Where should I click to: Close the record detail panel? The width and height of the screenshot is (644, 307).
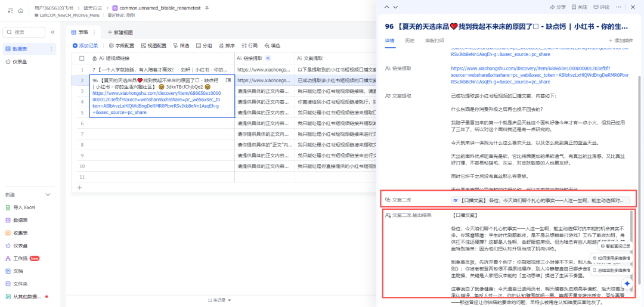coord(633,7)
